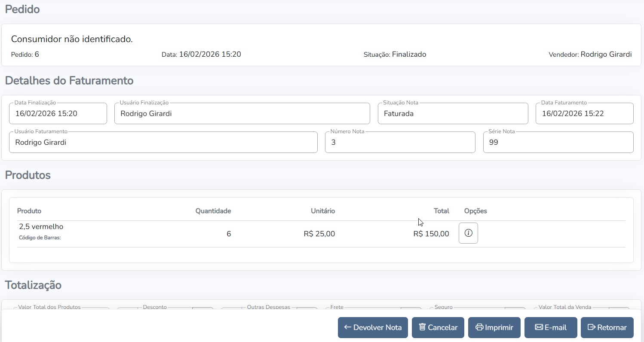This screenshot has width=644, height=342.
Task: Click the R$ 150,00 total value
Action: click(431, 234)
